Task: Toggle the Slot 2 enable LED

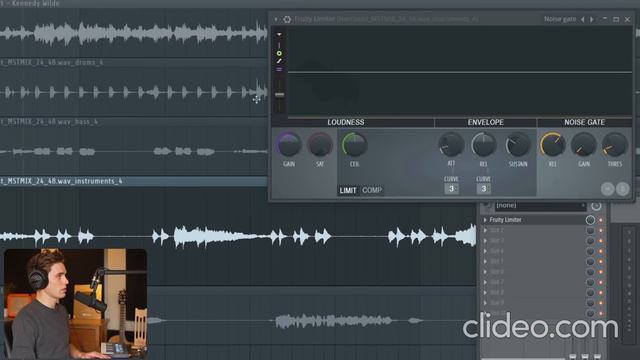Action: point(600,231)
